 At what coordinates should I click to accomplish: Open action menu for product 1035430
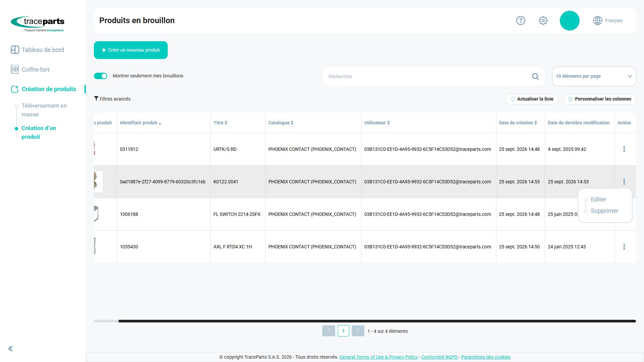[x=624, y=247]
